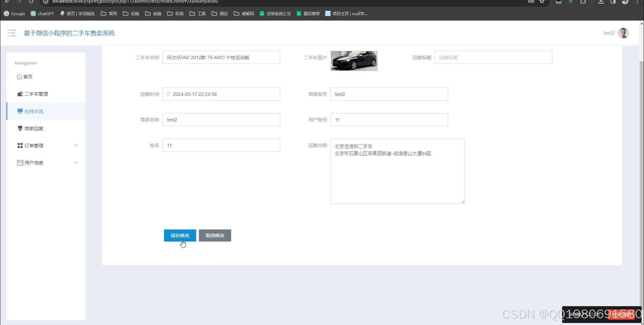Open the chatGPT bookmark

(x=42, y=13)
